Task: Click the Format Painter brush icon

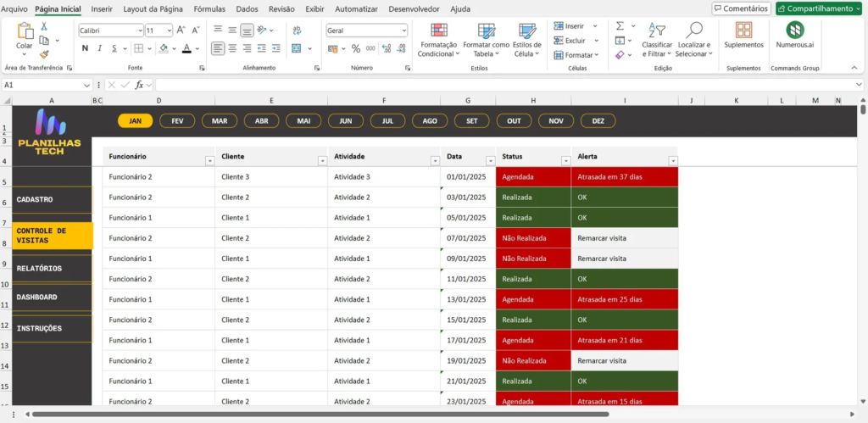Action: click(44, 53)
